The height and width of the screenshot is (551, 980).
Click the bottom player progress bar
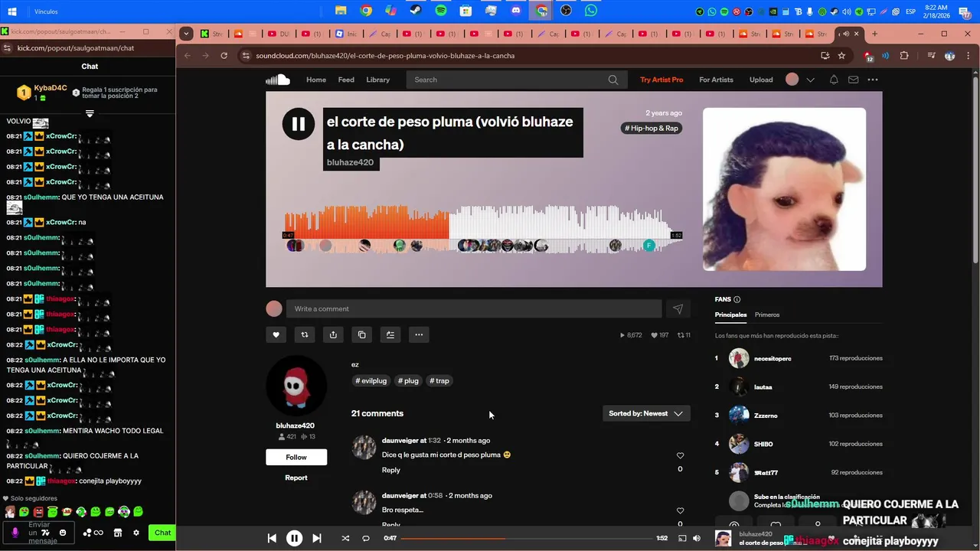527,539
